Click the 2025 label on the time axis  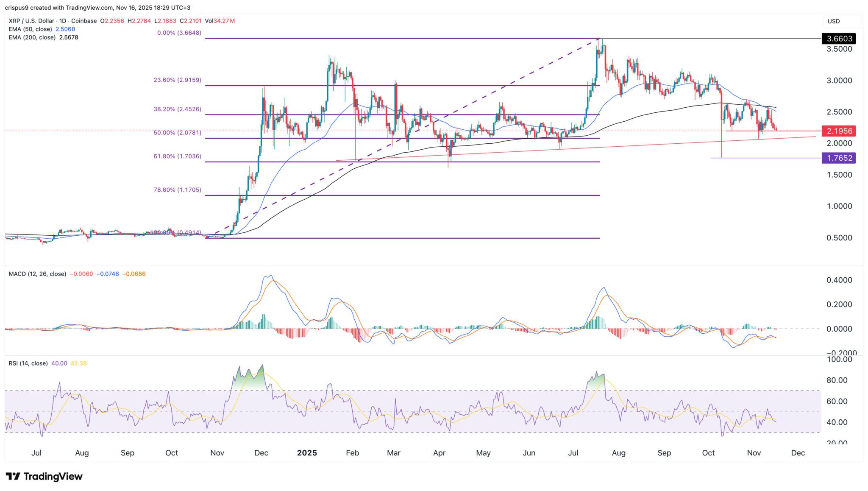click(x=308, y=453)
